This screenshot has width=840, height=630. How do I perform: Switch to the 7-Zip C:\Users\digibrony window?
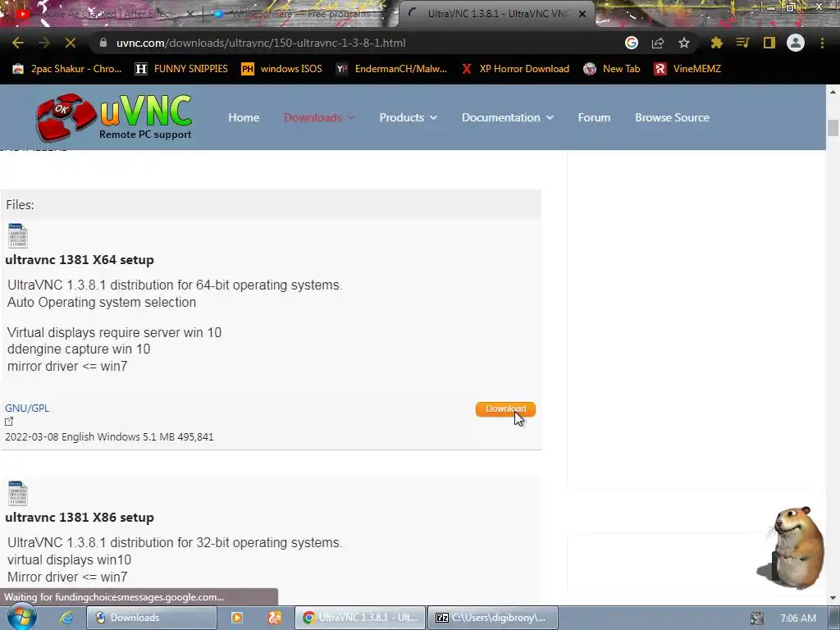pyautogui.click(x=493, y=618)
